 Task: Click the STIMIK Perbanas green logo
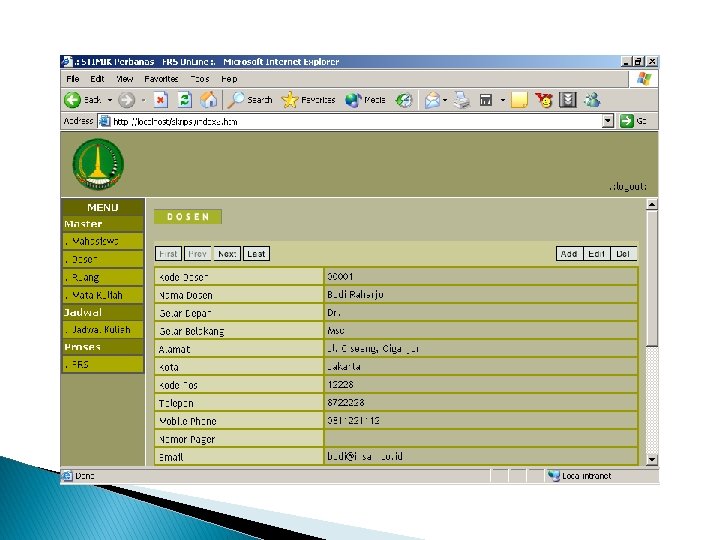pos(98,164)
